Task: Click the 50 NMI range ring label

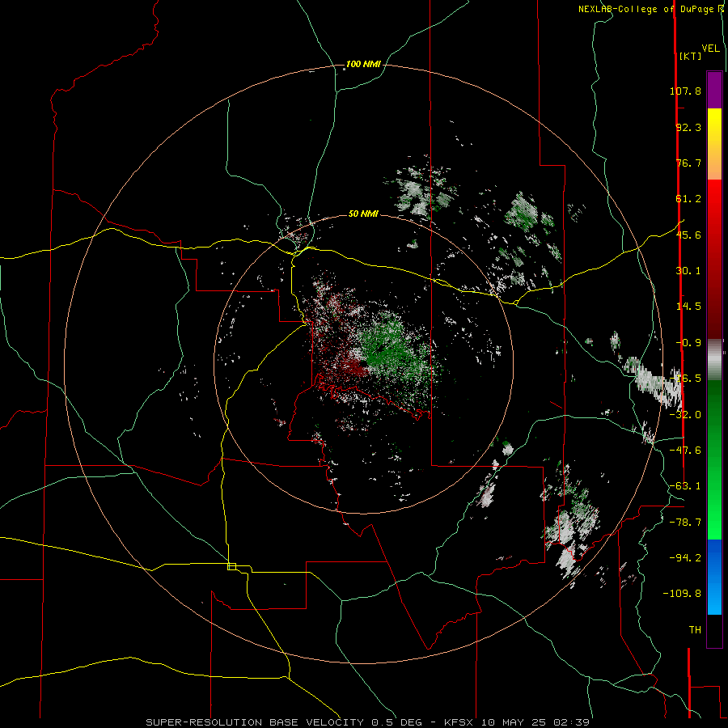Action: pos(363,214)
